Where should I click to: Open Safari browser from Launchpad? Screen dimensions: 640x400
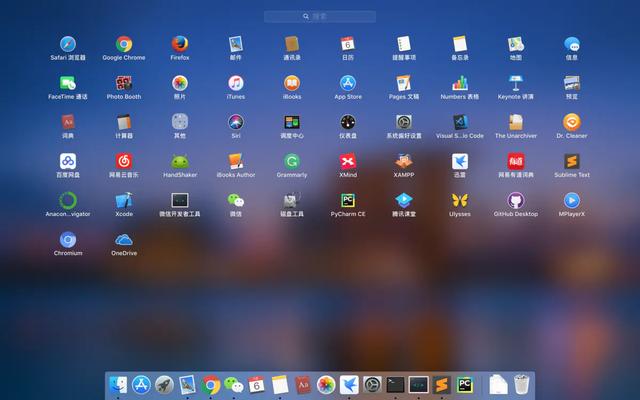(x=68, y=45)
